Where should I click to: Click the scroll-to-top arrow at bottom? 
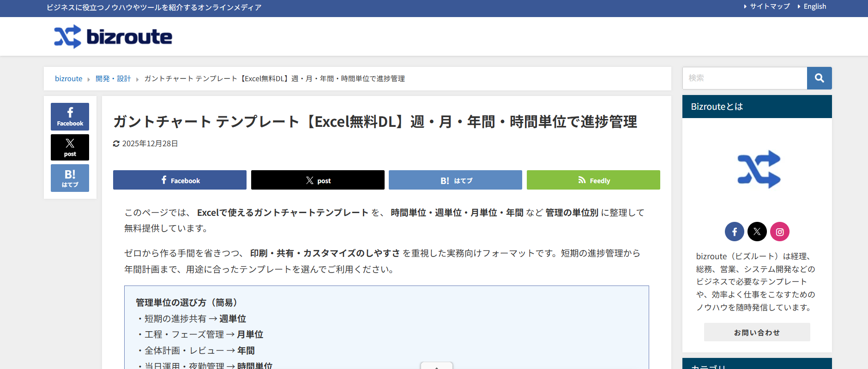(x=436, y=366)
